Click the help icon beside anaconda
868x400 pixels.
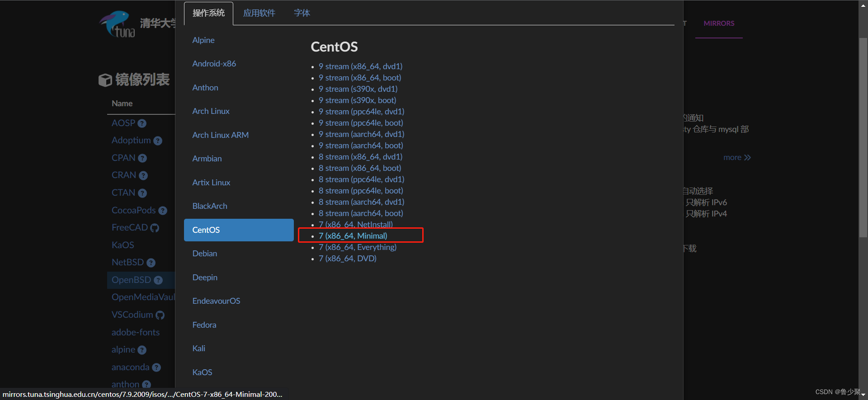coord(156,367)
